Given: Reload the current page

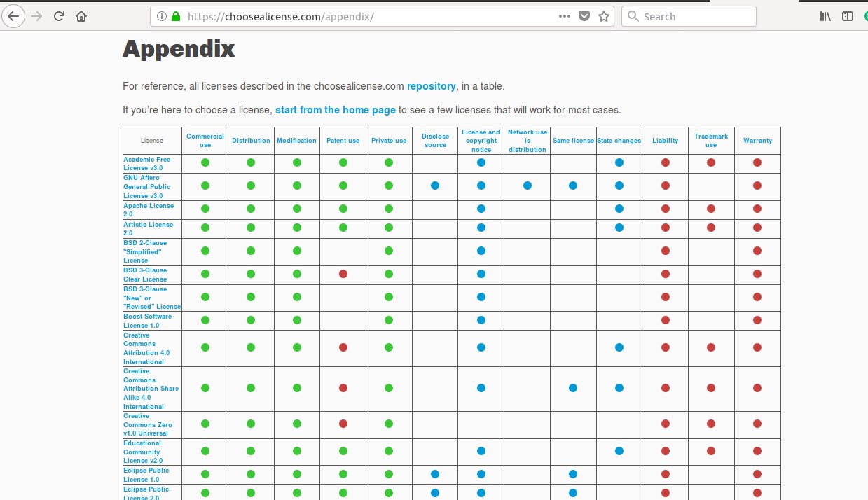Looking at the screenshot, I should (x=59, y=16).
